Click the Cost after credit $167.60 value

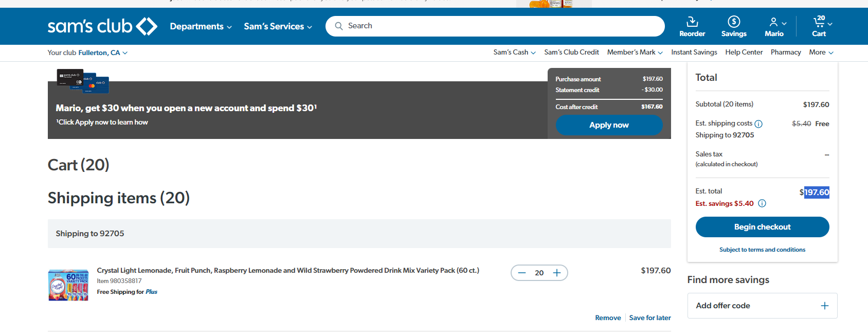[x=652, y=107]
